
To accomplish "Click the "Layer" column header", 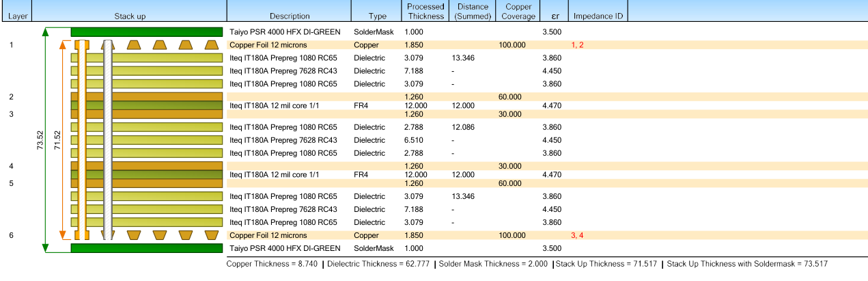I will (x=17, y=16).
